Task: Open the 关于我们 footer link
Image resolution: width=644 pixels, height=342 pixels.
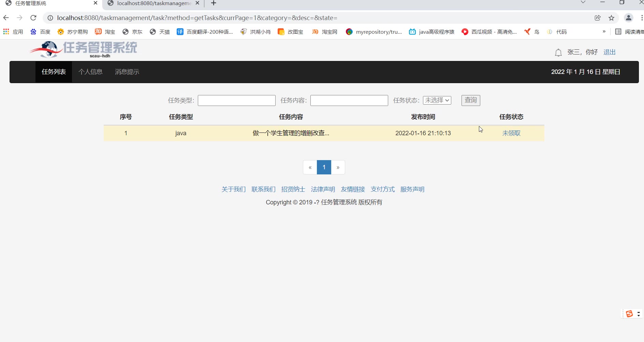Action: coord(234,189)
